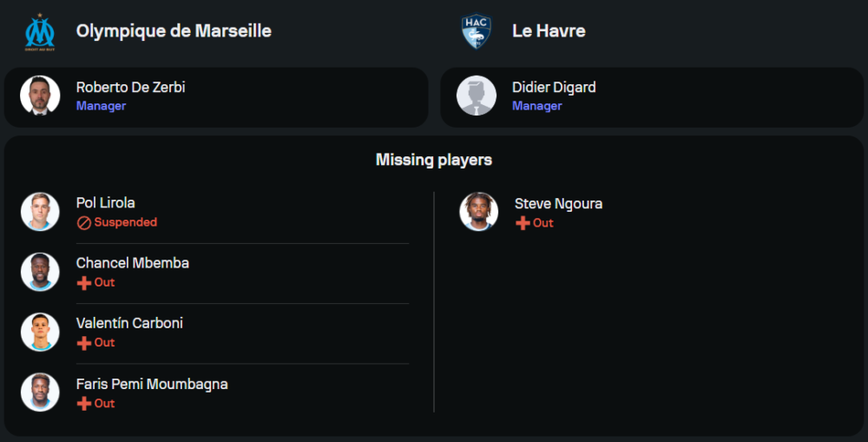Click injury cross under Faris Pemi Moumbagna
The height and width of the screenshot is (442, 868).
coord(84,404)
